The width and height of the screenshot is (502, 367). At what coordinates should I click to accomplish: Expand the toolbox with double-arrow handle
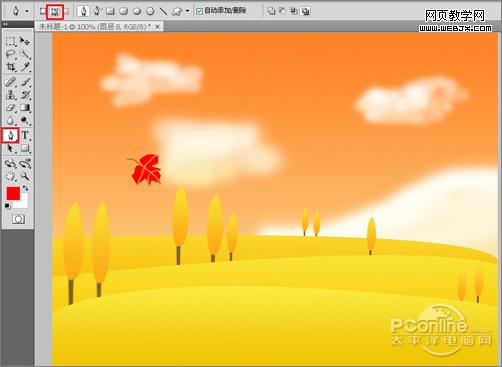pos(6,24)
